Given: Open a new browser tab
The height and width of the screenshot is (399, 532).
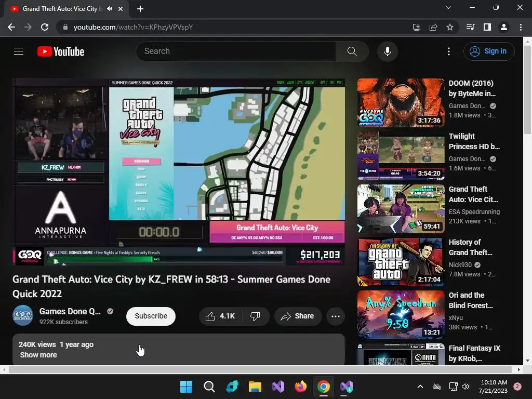Looking at the screenshot, I should tap(140, 9).
